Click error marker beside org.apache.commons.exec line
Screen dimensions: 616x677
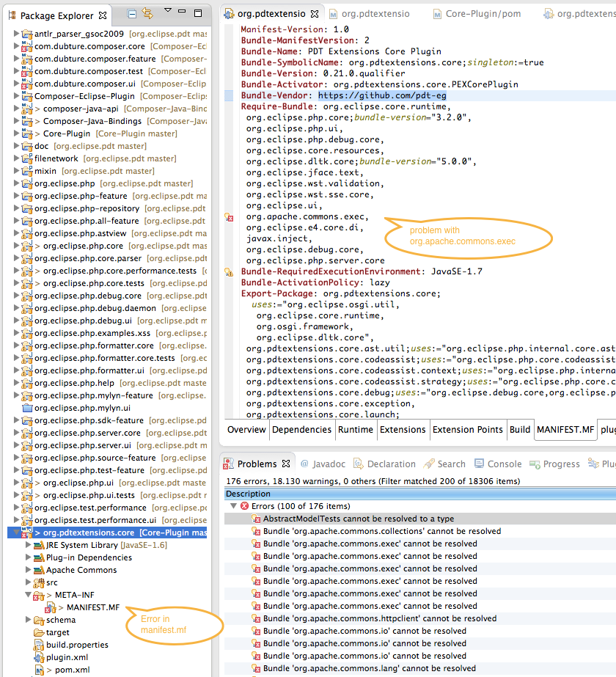coord(229,217)
